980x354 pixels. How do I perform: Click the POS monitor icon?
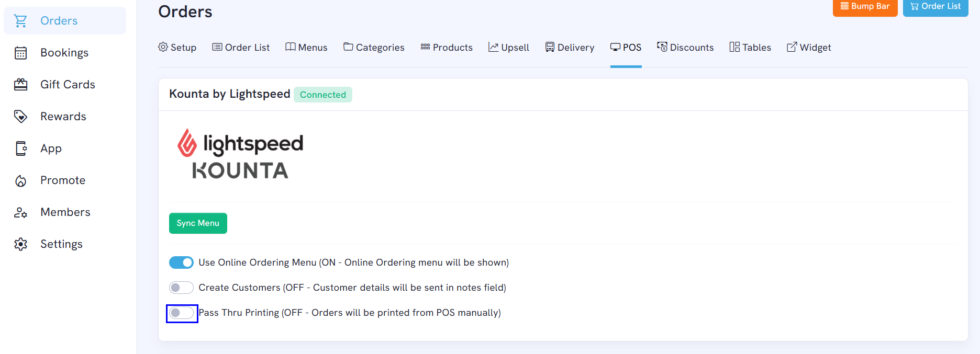(615, 47)
